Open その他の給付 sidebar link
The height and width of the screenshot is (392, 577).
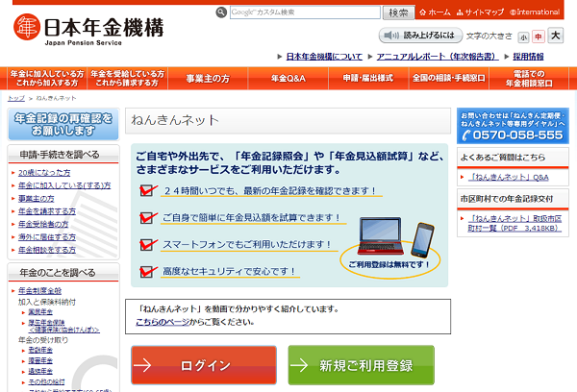tap(46, 382)
